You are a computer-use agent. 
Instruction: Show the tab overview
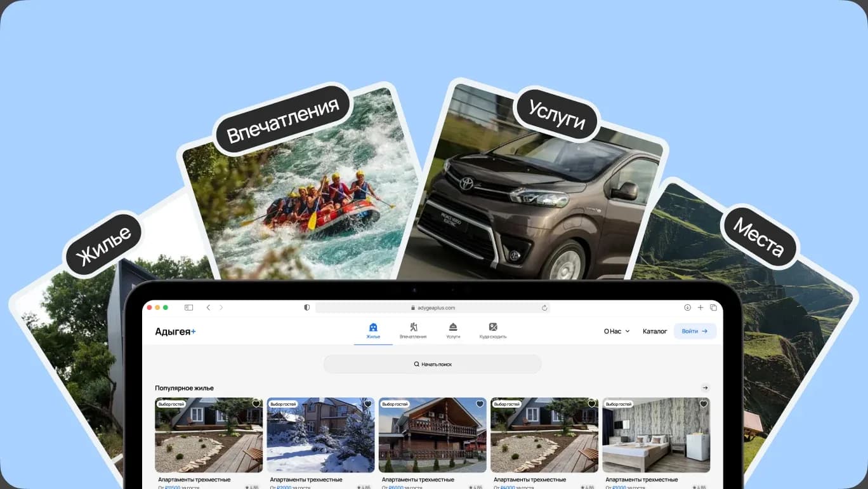click(x=713, y=307)
